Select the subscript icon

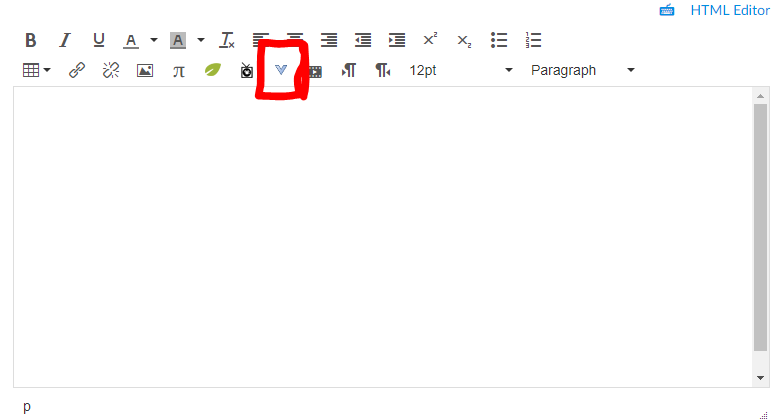[464, 41]
